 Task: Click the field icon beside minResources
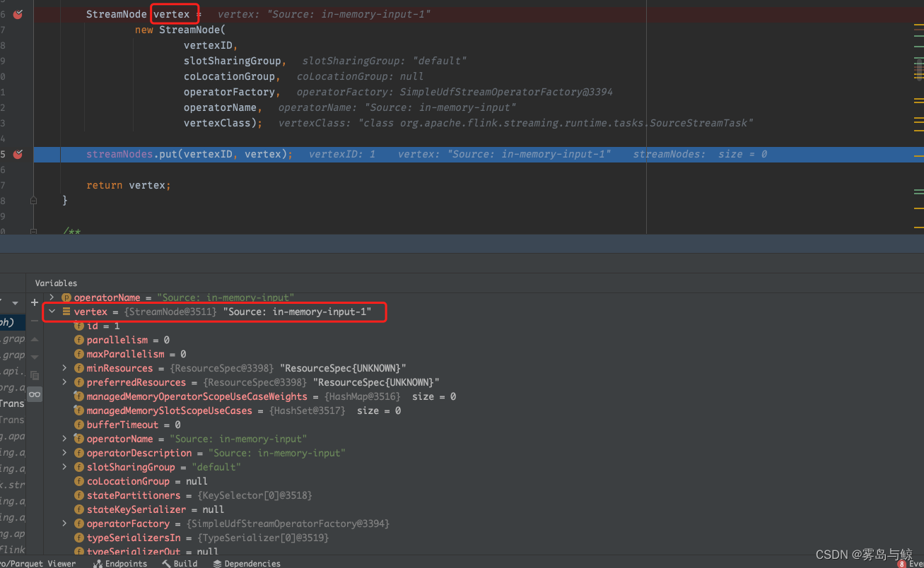tap(79, 368)
